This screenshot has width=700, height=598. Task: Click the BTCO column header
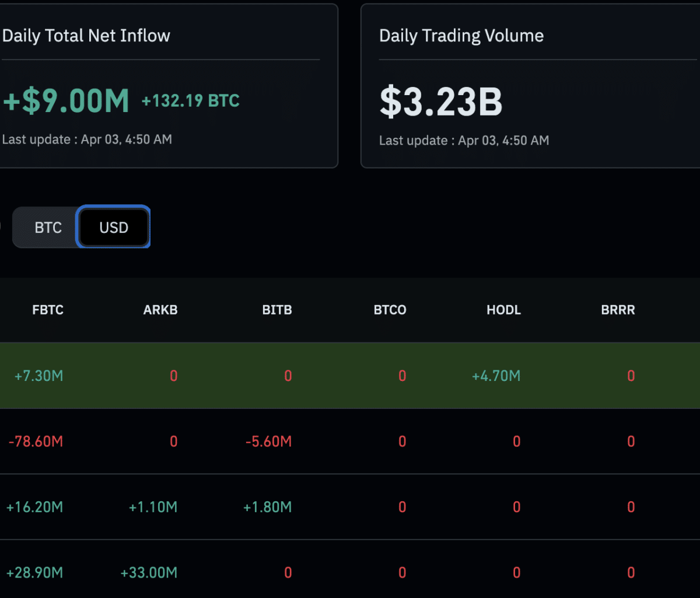390,310
